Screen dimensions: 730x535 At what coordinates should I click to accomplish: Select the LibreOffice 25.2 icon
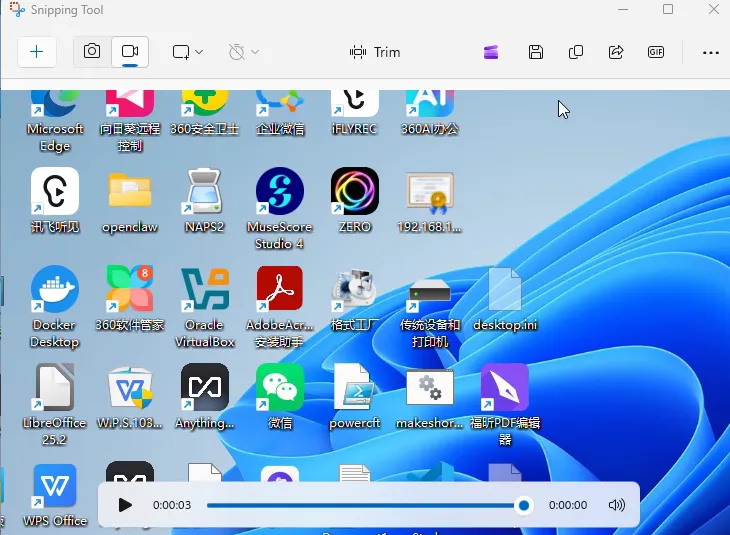(55, 405)
